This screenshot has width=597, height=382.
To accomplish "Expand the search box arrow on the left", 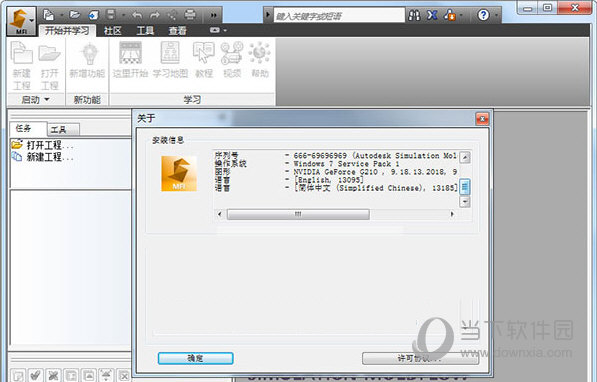I will coord(268,15).
